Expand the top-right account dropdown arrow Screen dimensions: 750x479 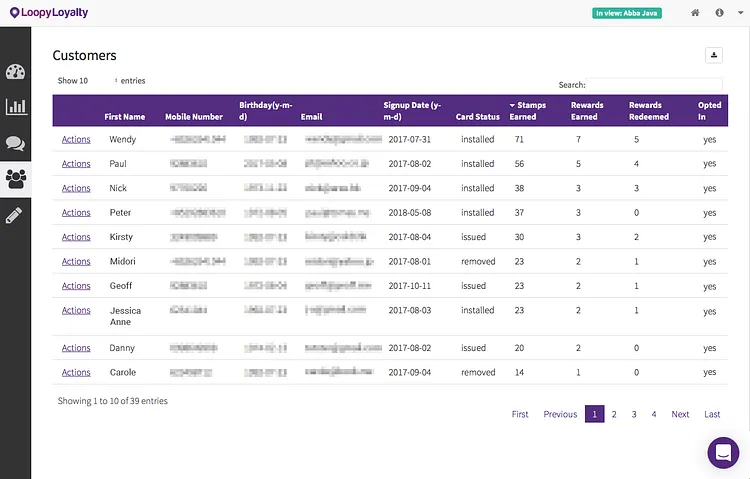pyautogui.click(x=740, y=13)
